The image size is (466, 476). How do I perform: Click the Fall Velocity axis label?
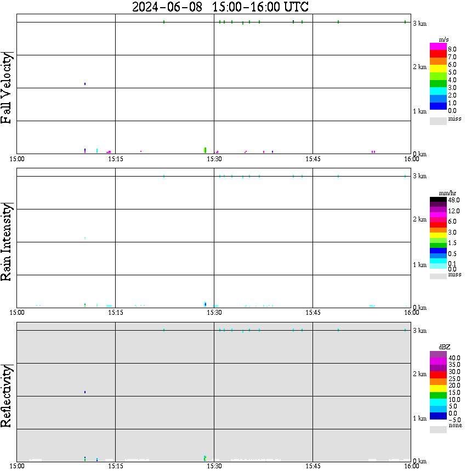[x=6, y=88]
